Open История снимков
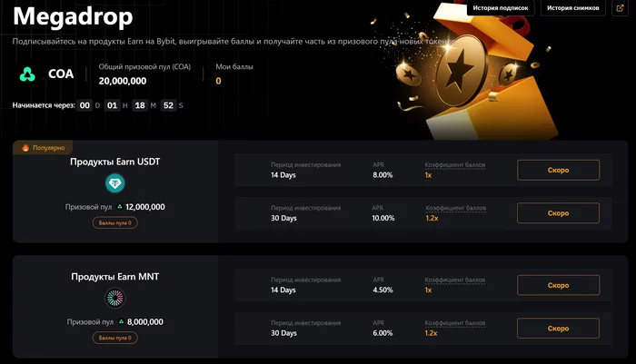The image size is (636, 364). point(572,7)
